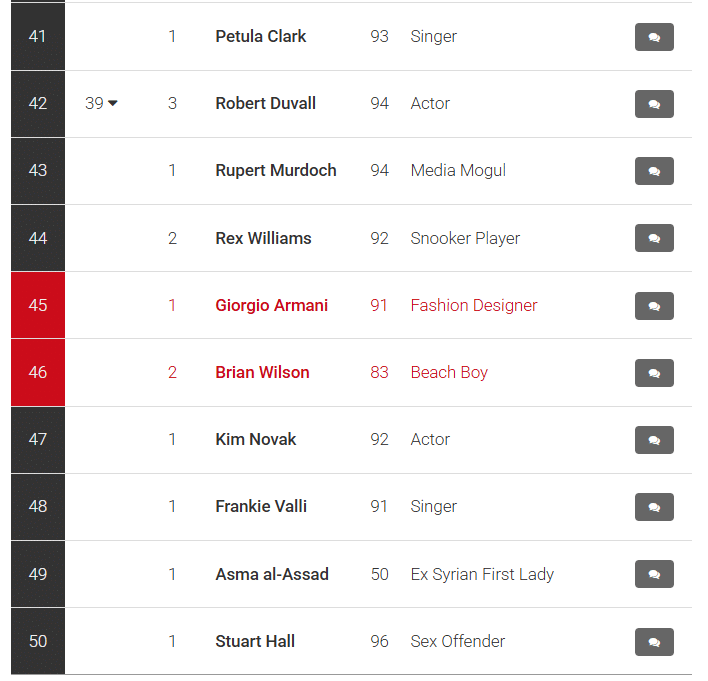The width and height of the screenshot is (708, 681).
Task: Open comments for Rupert Murdoch
Action: tap(654, 171)
